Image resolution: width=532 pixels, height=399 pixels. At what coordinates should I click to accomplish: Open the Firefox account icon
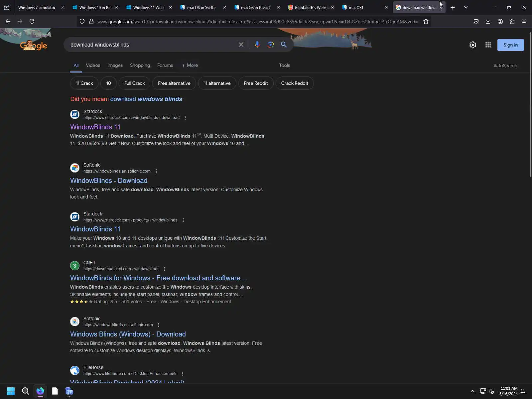pos(500,21)
